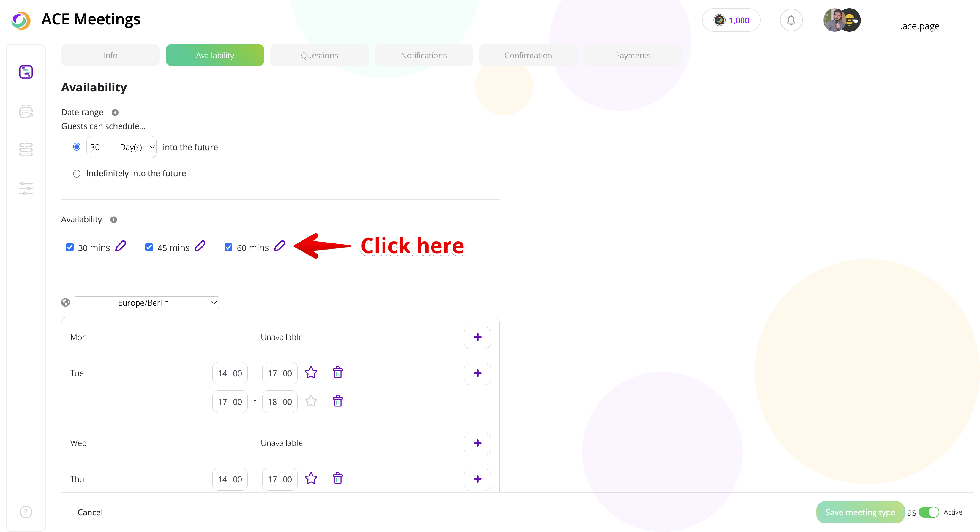Switch to the Questions tab
This screenshot has height=532, width=980.
(319, 56)
